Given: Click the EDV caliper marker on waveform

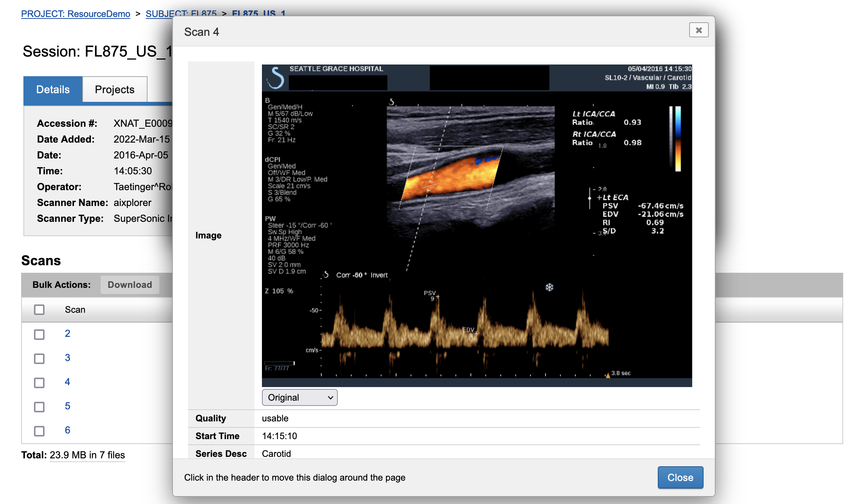Looking at the screenshot, I should pos(476,333).
